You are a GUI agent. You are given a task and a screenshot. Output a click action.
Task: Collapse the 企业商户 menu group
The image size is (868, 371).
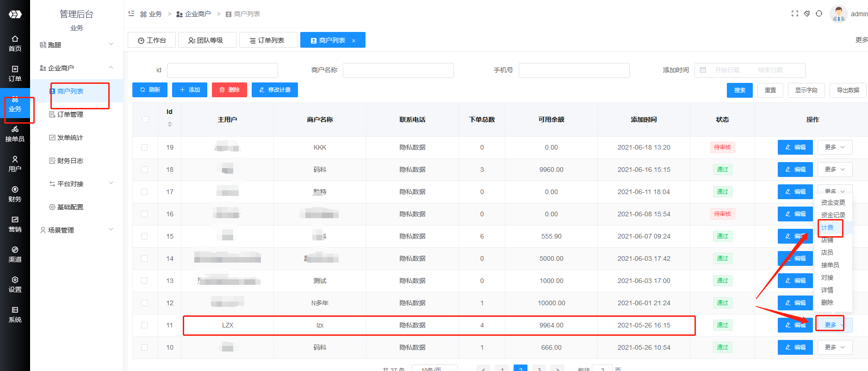(x=76, y=68)
